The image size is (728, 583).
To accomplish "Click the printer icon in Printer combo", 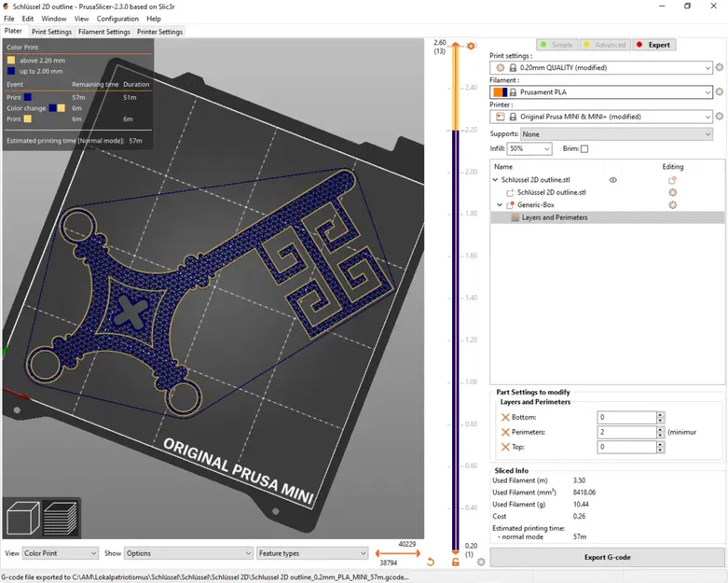I will click(x=500, y=117).
